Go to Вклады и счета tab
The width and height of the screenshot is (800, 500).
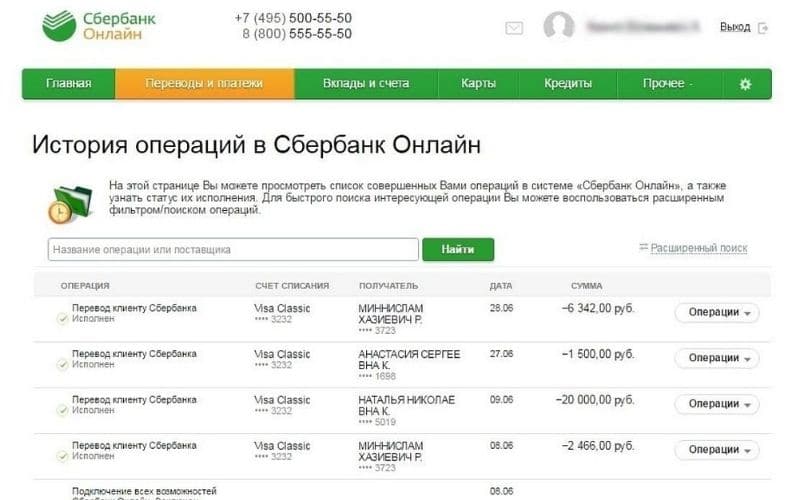click(x=366, y=84)
